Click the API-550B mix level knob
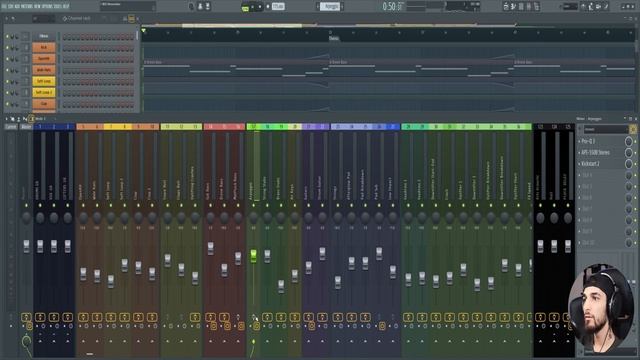 tap(629, 153)
